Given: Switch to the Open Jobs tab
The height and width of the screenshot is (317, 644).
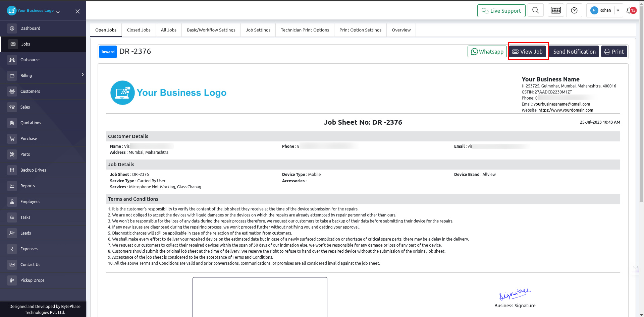Looking at the screenshot, I should coord(106,30).
